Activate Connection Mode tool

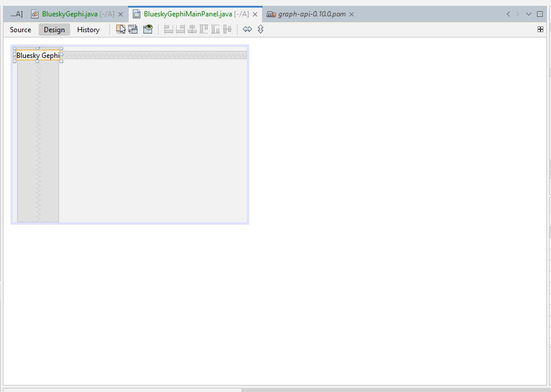[x=133, y=29]
